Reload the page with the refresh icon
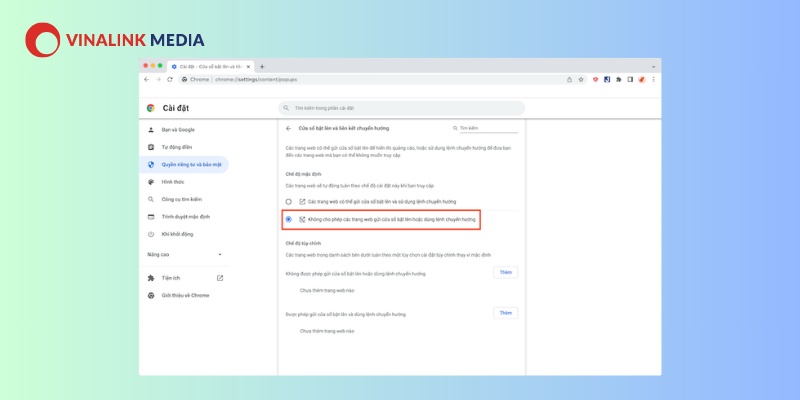 (x=170, y=80)
